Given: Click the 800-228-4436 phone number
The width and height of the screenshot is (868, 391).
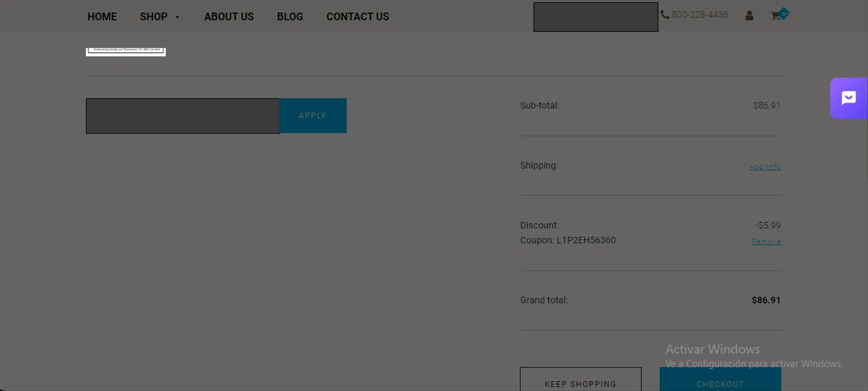Looking at the screenshot, I should tap(700, 14).
